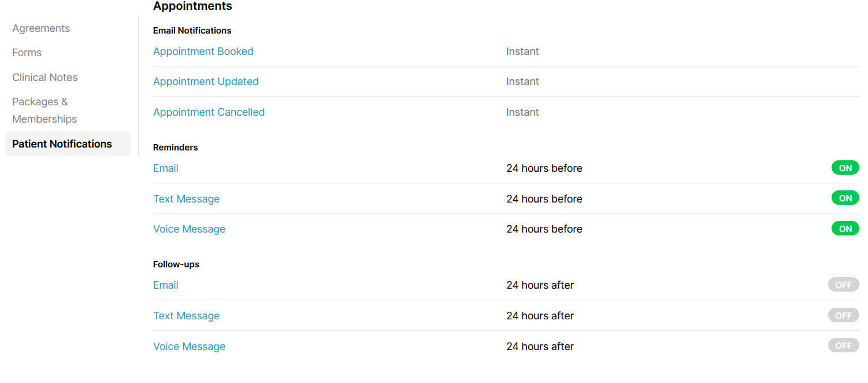868x383 pixels.
Task: Open the Text Message reminder settings
Action: (186, 198)
